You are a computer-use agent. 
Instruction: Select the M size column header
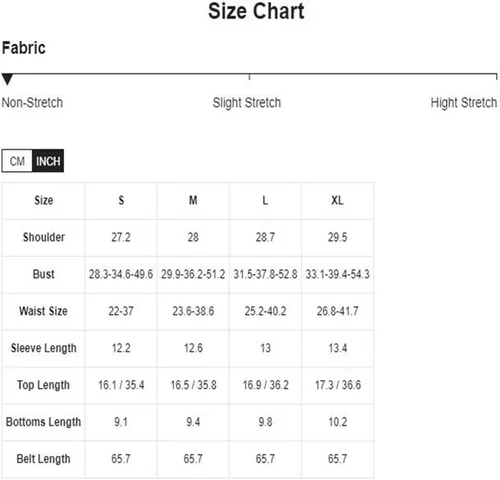click(193, 200)
